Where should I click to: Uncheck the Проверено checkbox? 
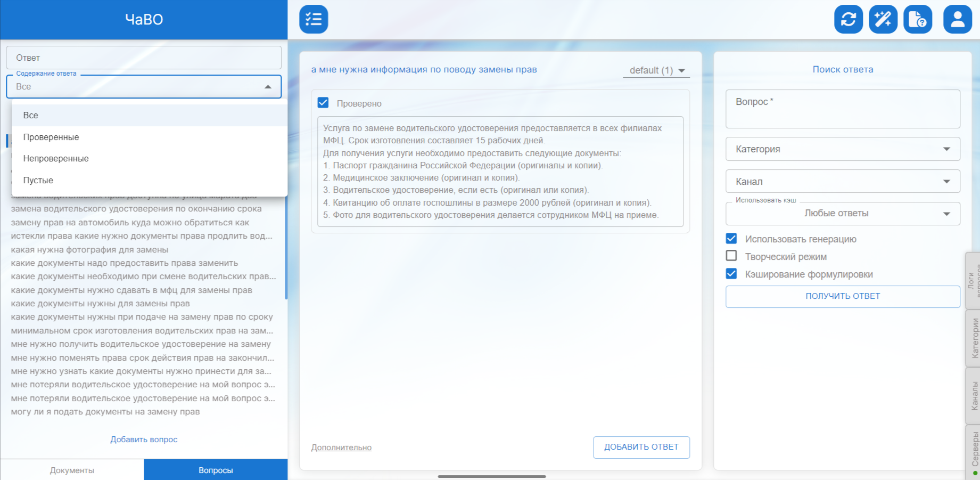click(323, 103)
